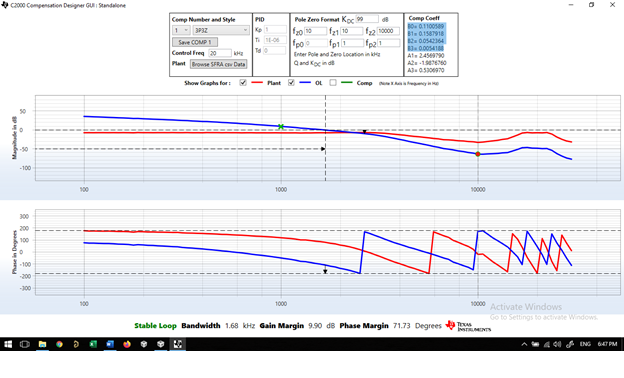The height and width of the screenshot is (378, 624).
Task: Open Task View on the taskbar
Action: [x=25, y=344]
